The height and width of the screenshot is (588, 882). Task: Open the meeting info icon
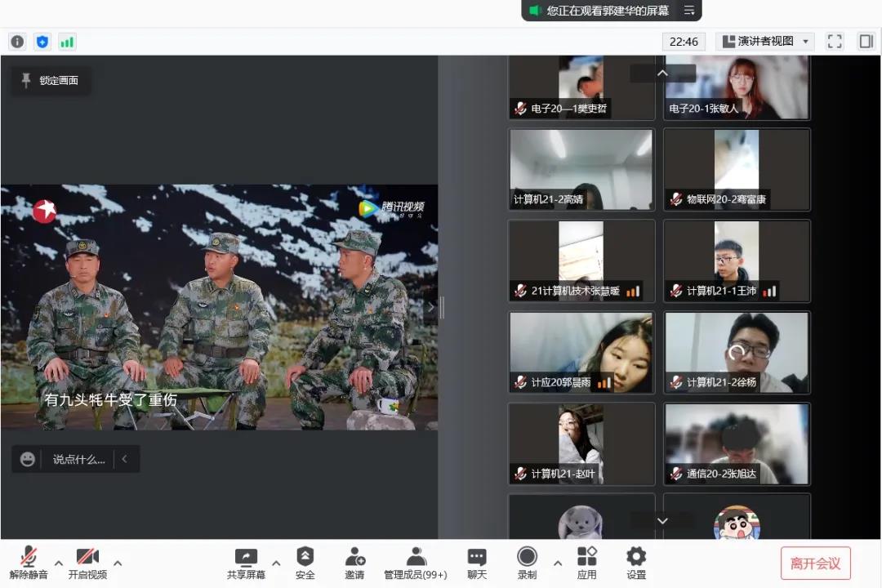tap(17, 42)
